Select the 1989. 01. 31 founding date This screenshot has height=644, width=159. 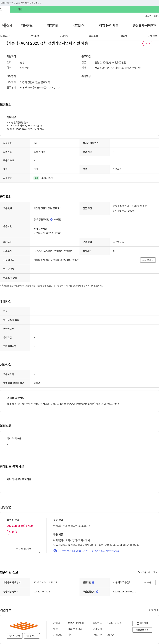(115, 623)
